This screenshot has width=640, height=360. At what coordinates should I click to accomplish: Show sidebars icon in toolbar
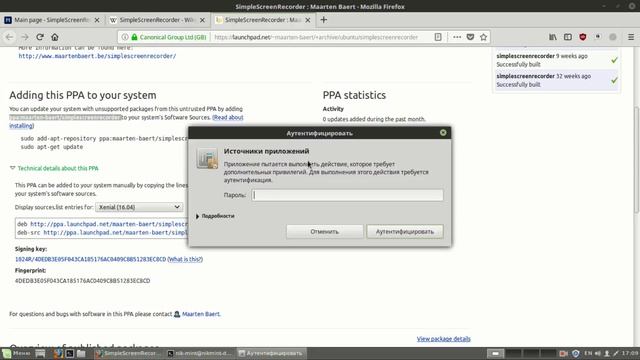point(568,37)
